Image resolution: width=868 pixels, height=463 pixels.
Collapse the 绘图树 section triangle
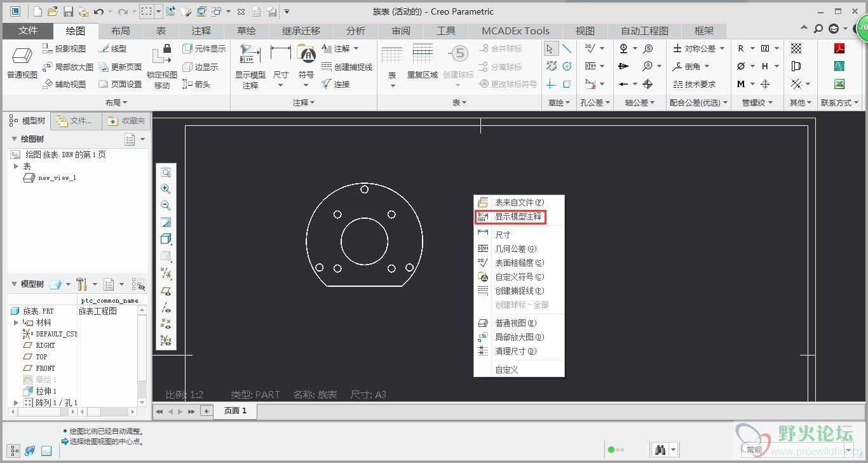tap(14, 139)
